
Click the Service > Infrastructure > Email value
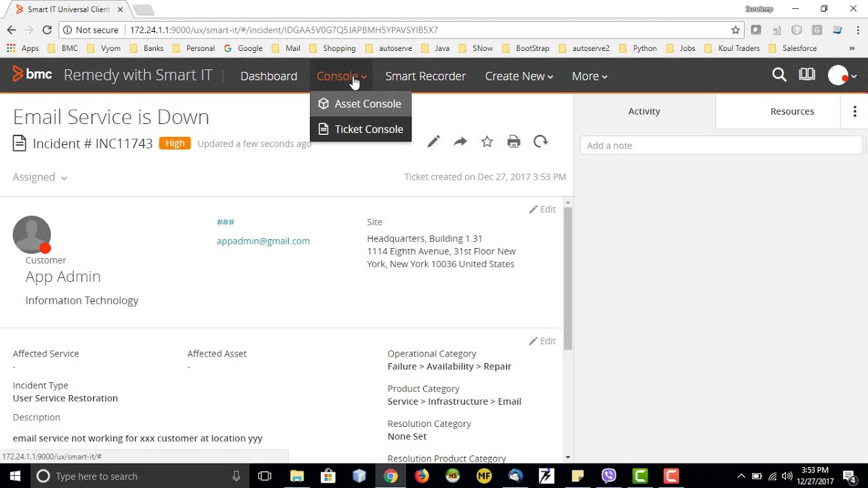pyautogui.click(x=454, y=401)
